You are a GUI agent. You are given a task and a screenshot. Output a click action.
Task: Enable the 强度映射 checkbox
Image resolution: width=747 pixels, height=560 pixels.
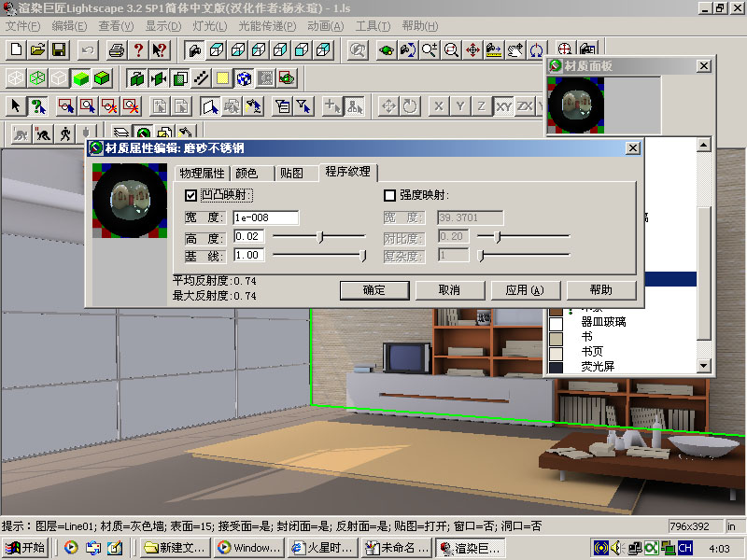click(390, 195)
